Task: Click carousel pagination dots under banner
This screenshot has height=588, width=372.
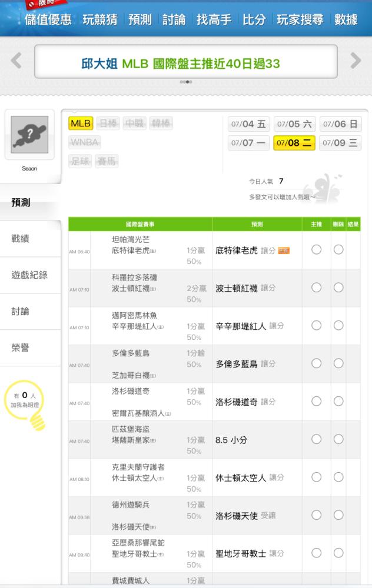Action: point(186,82)
